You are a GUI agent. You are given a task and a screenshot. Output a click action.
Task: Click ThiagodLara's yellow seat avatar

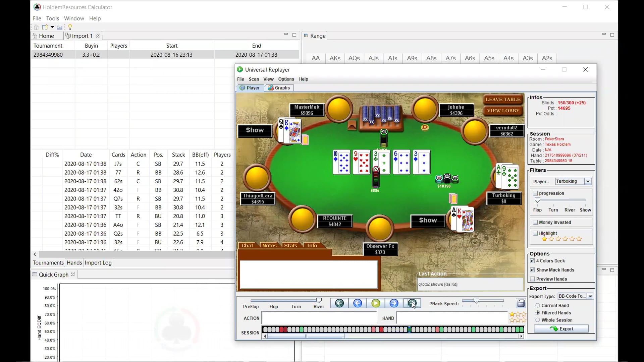[257, 177]
